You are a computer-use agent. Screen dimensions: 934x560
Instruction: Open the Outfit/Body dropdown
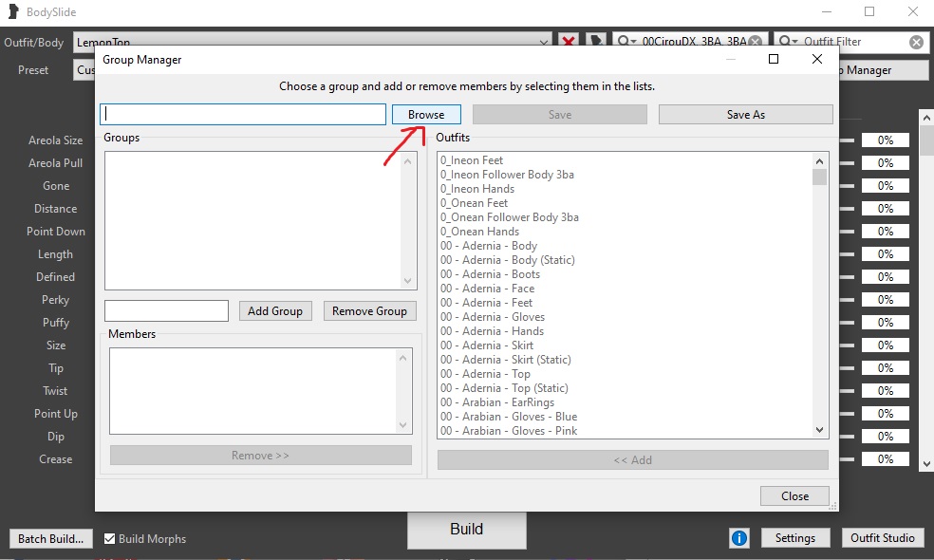(x=544, y=42)
